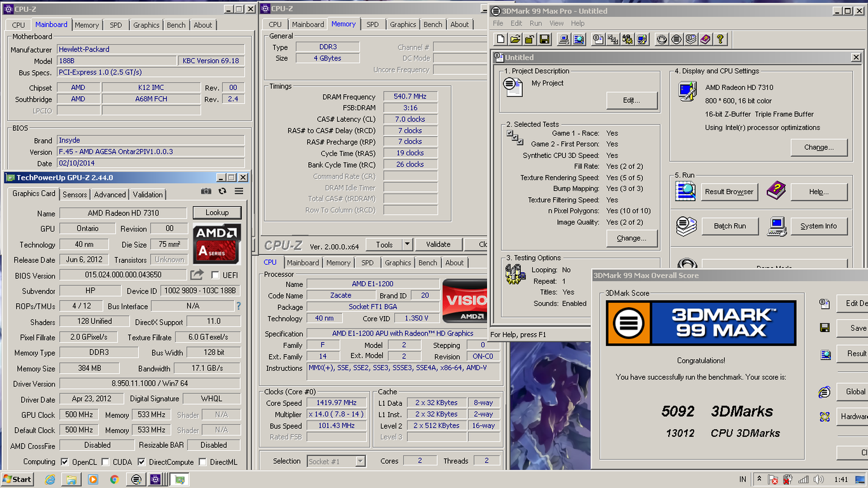Click the yellow question mark toolbar icon

point(720,39)
